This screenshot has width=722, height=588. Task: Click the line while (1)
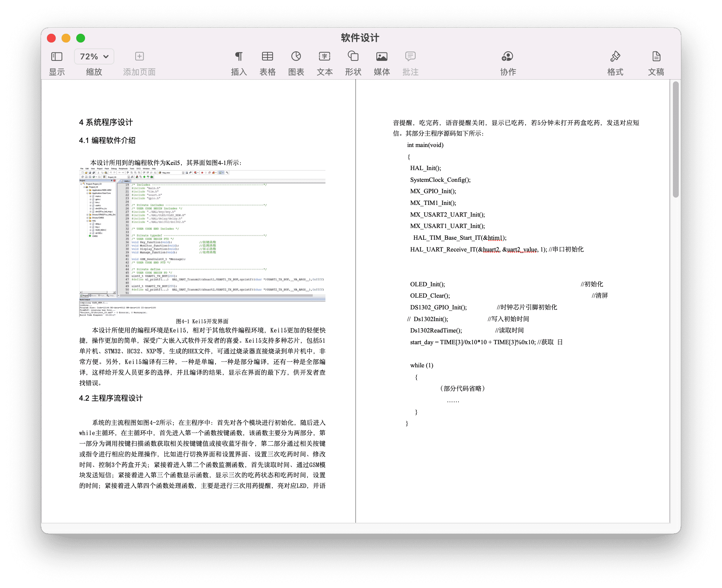(422, 365)
